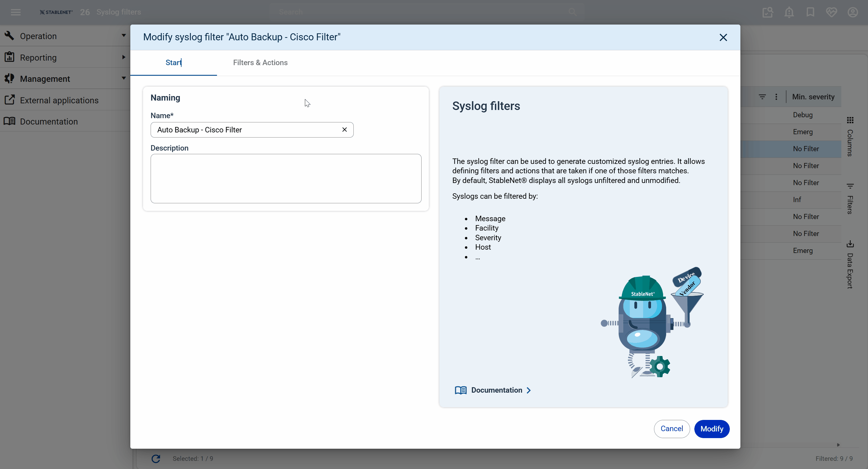Open column options three-dot menu
868x469 pixels.
click(776, 97)
